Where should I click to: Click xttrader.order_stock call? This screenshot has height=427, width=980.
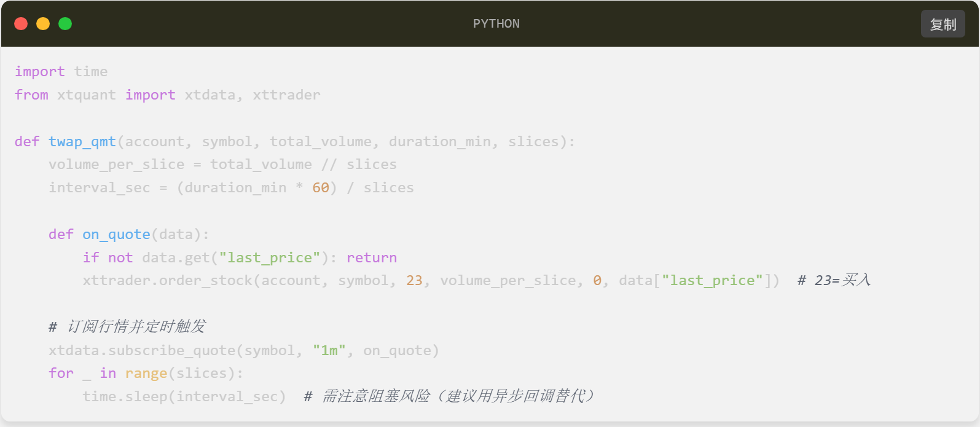[168, 281]
